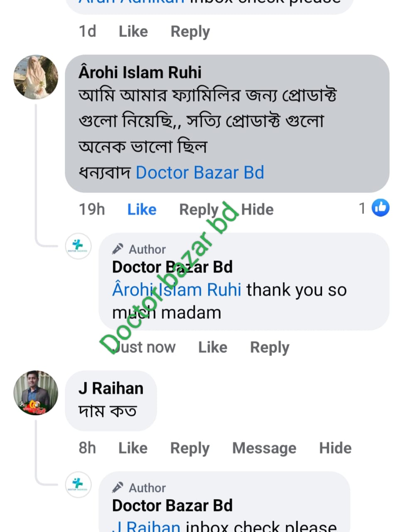Image resolution: width=403 pixels, height=532 pixels.
Task: Reply to the top 1d comment
Action: click(190, 32)
